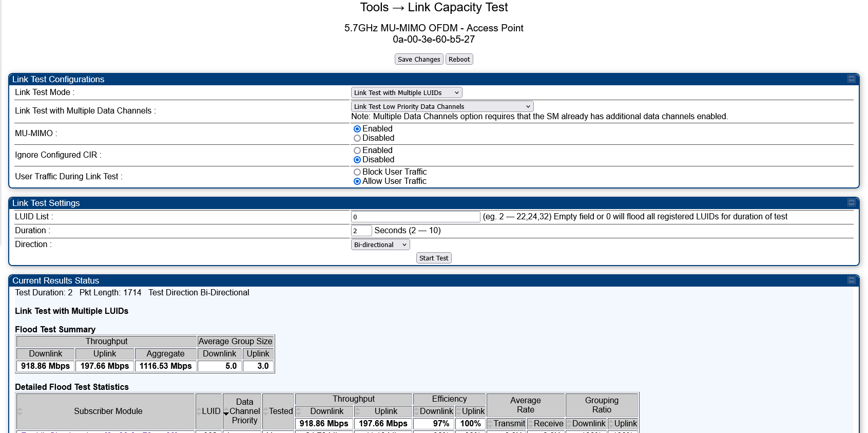Click the Tested column header
The height and width of the screenshot is (433, 868).
(x=278, y=411)
